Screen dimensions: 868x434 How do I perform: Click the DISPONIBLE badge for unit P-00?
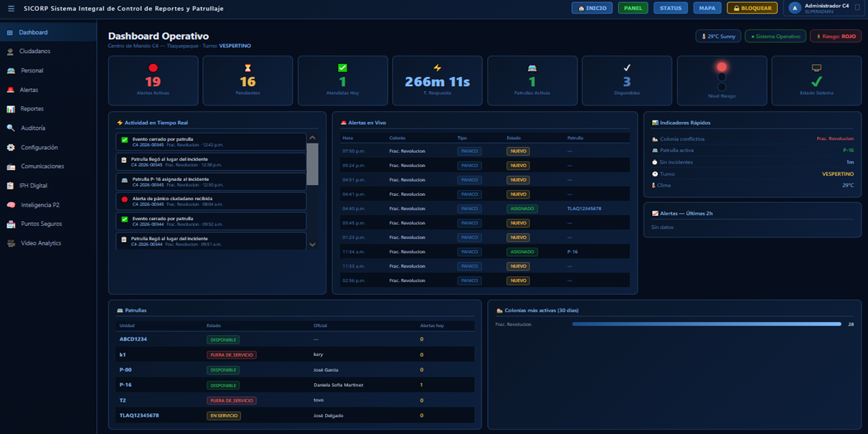tap(223, 370)
